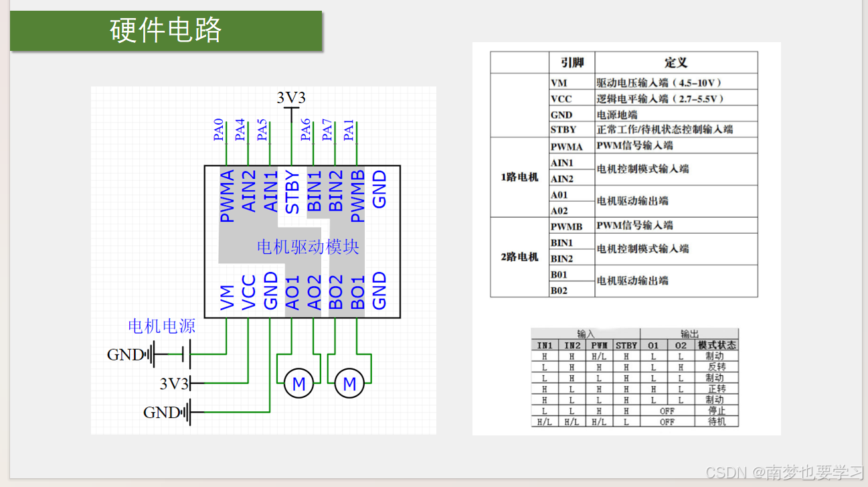Screen dimensions: 868x487
Task: Click VCC pin on the chip diagram
Action: tap(249, 292)
